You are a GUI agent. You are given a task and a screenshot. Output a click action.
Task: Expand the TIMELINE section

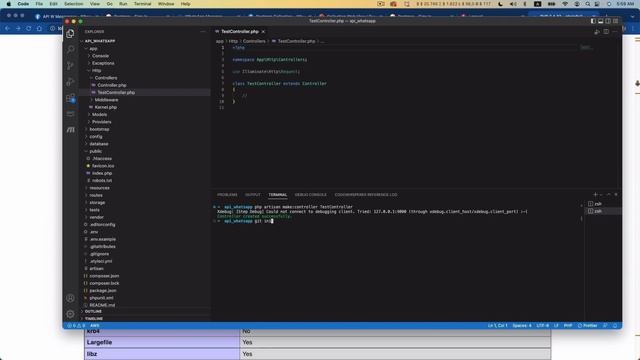tap(94, 319)
